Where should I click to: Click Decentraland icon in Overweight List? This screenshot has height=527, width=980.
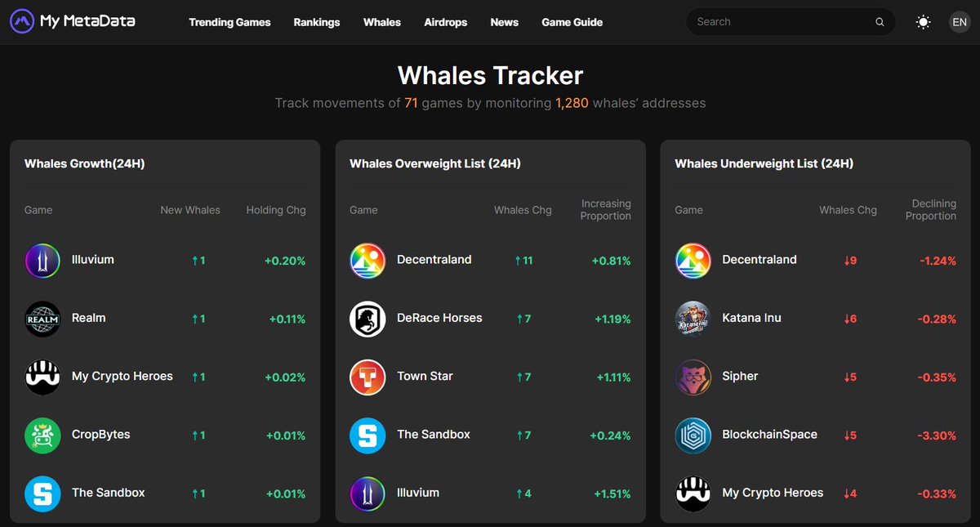[x=367, y=261]
